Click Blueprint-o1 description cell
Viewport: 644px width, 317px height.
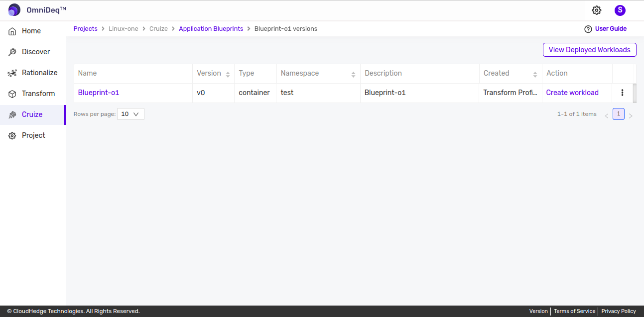(x=420, y=93)
